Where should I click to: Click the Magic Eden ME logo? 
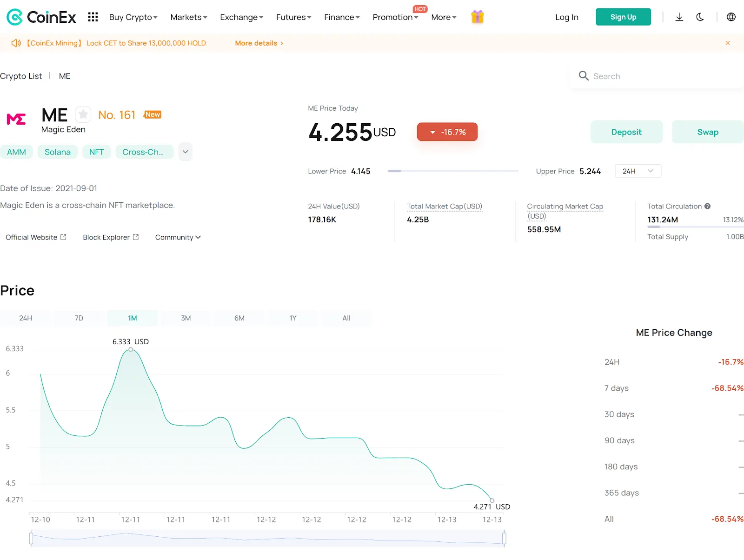point(16,119)
